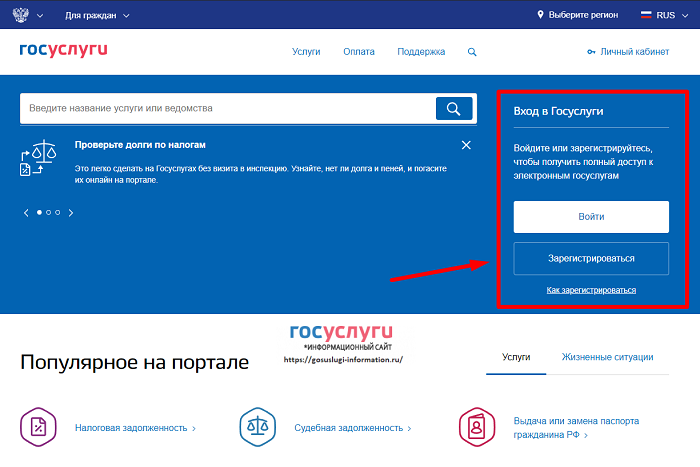This screenshot has height=467, width=700.
Task: Click the chevron after 'Налоговая задолженность'
Action: pyautogui.click(x=194, y=429)
